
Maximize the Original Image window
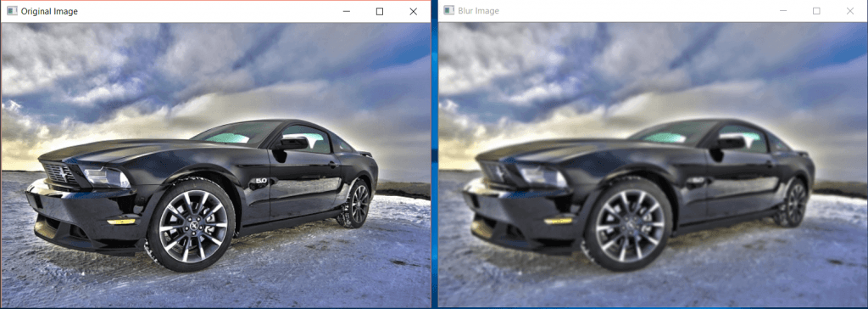click(379, 12)
